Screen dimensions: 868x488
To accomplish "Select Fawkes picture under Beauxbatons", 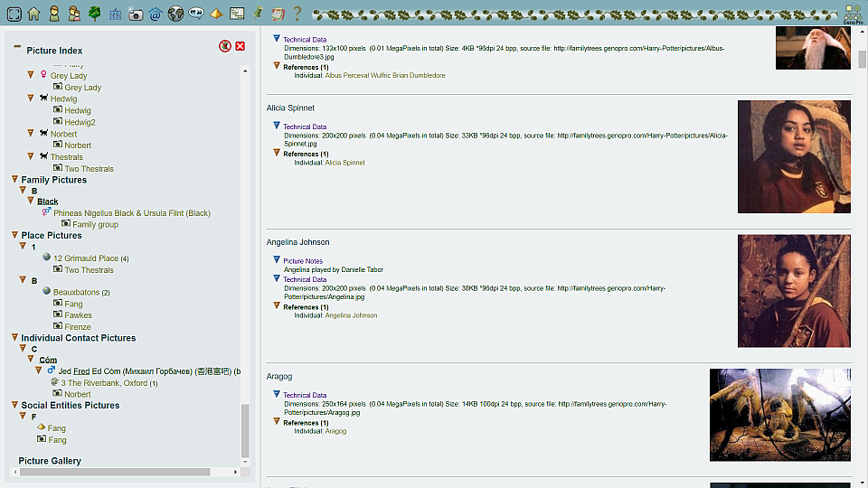I will click(x=78, y=315).
